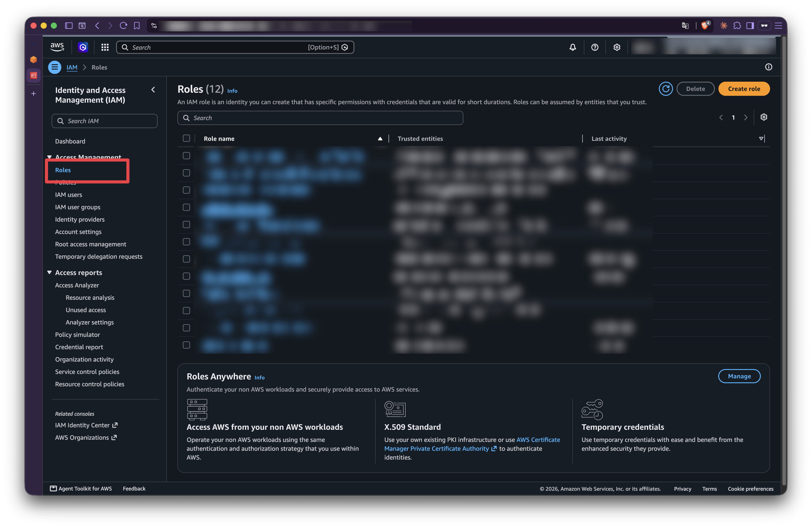Tick the select-all roles checkbox in header
This screenshot has width=812, height=528.
186,138
